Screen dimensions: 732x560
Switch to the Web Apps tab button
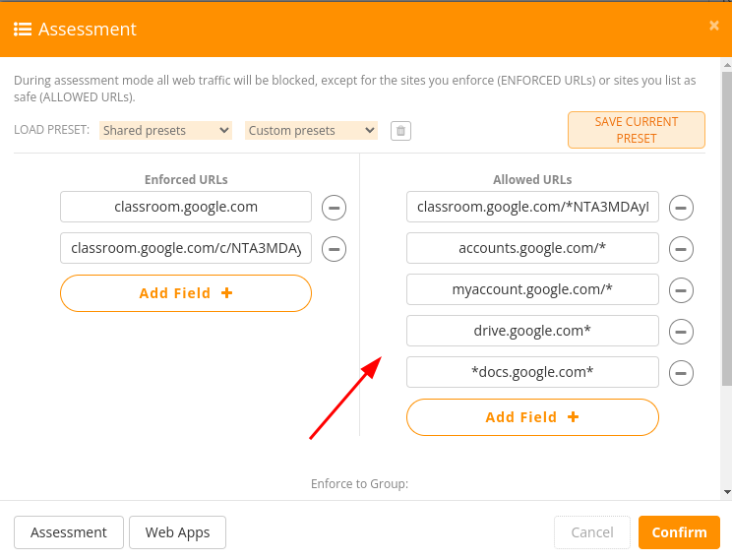177,532
